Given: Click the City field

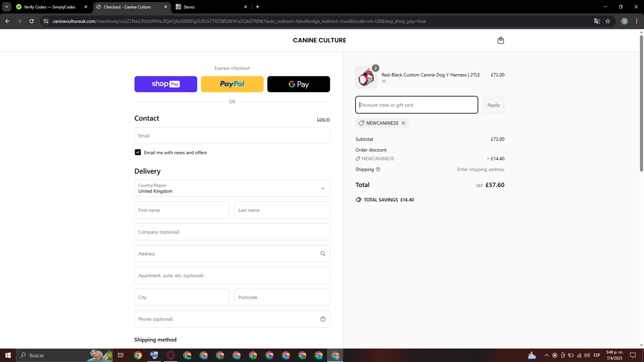Looking at the screenshot, I should pyautogui.click(x=182, y=297).
